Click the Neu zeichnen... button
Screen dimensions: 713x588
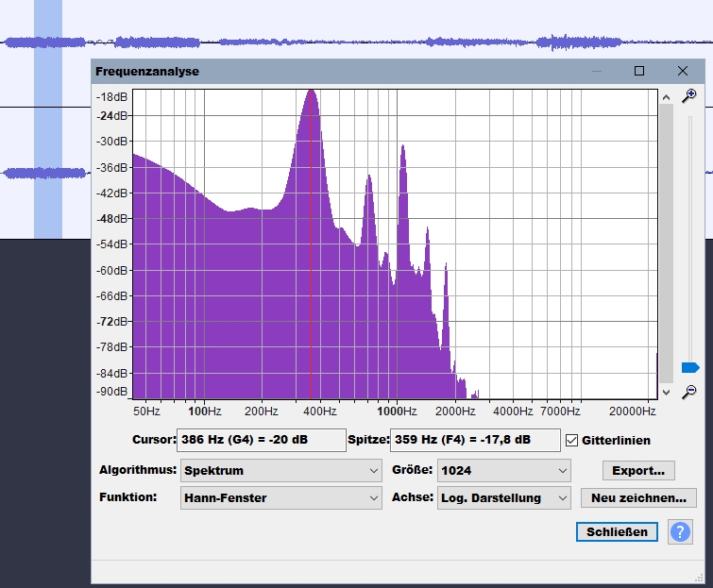point(638,497)
